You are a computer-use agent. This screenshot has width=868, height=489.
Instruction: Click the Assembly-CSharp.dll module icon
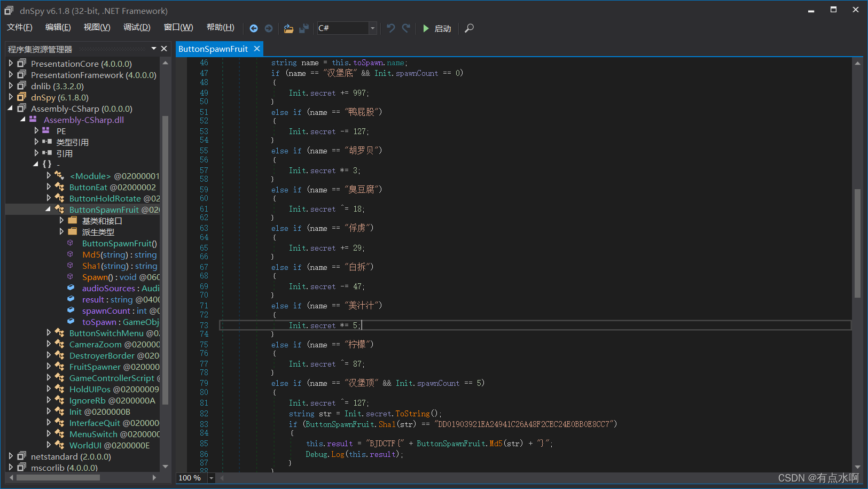(x=33, y=119)
